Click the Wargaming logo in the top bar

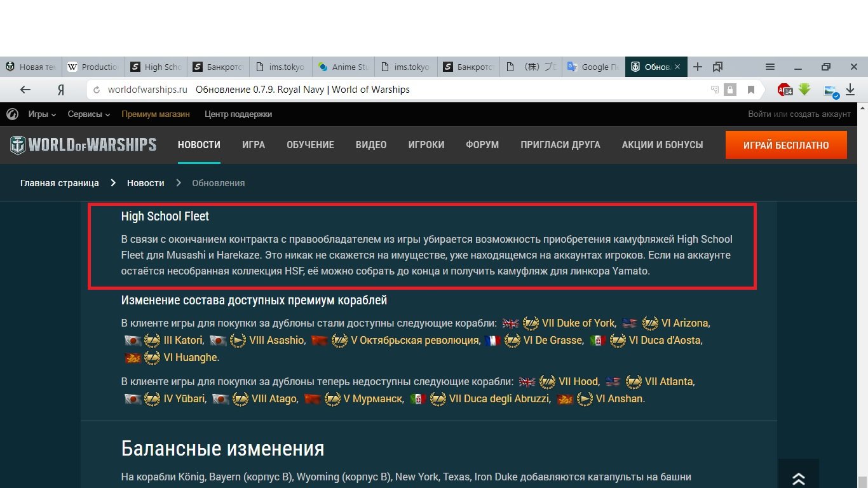(x=12, y=114)
